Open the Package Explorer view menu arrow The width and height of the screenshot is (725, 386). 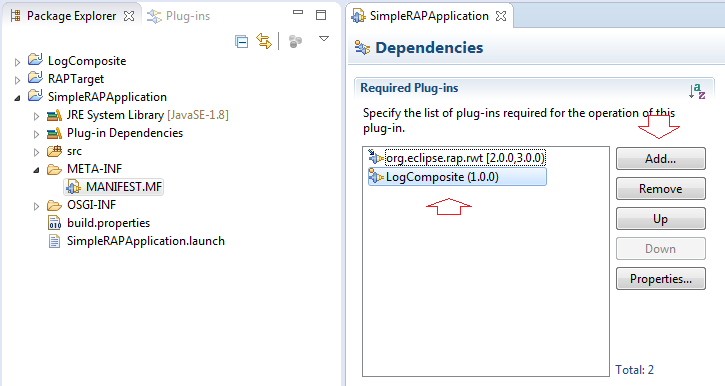click(324, 39)
